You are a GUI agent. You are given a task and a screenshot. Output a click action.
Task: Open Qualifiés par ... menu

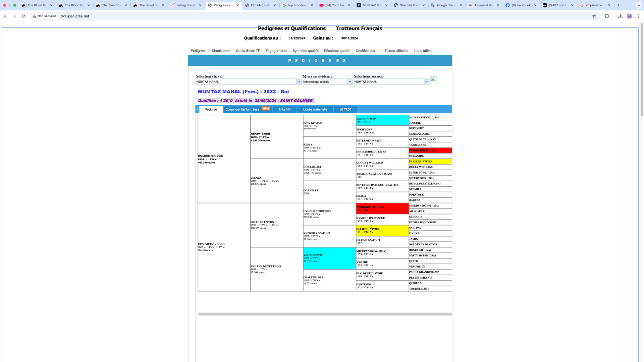367,51
